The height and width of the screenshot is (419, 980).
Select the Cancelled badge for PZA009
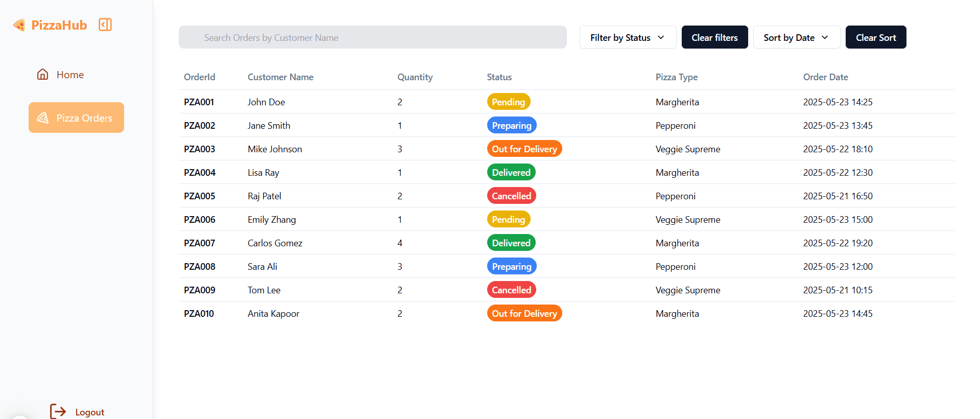[512, 290]
